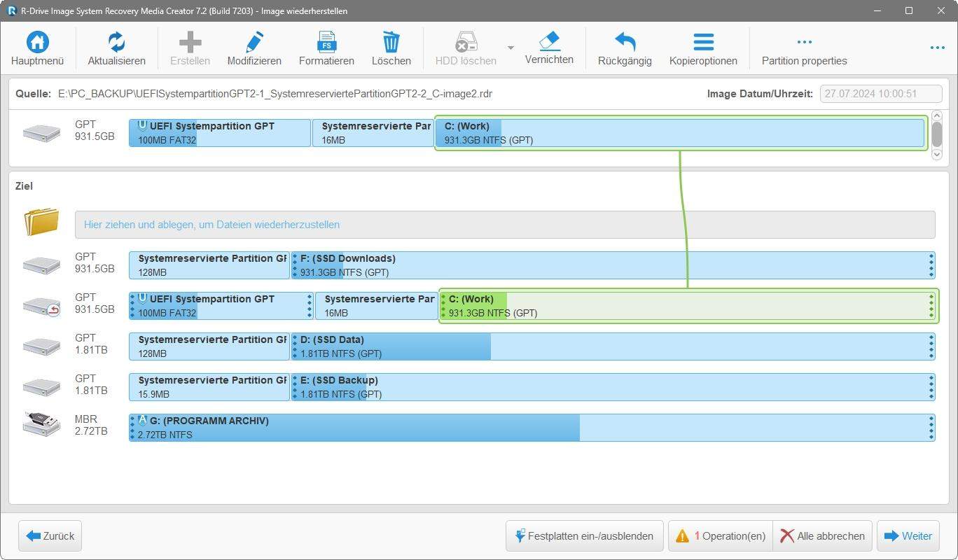This screenshot has width=958, height=560.
Task: Click the 1 Operation(en) warning button
Action: 721,536
